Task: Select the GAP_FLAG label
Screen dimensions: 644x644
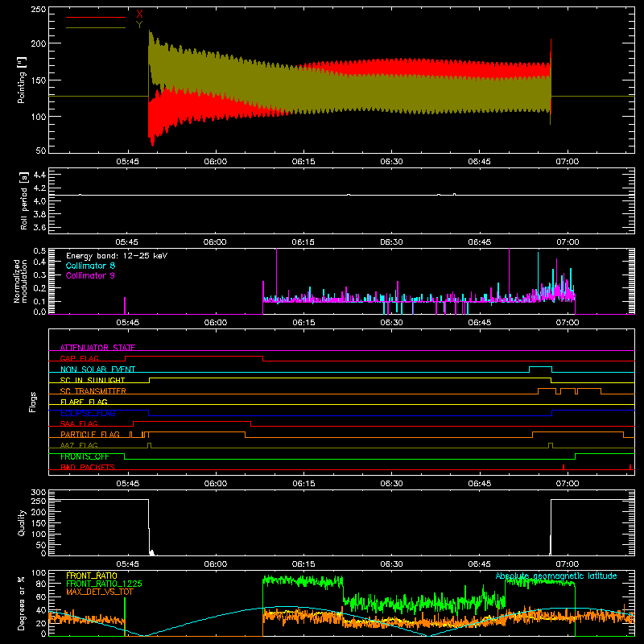Action: pyautogui.click(x=79, y=358)
